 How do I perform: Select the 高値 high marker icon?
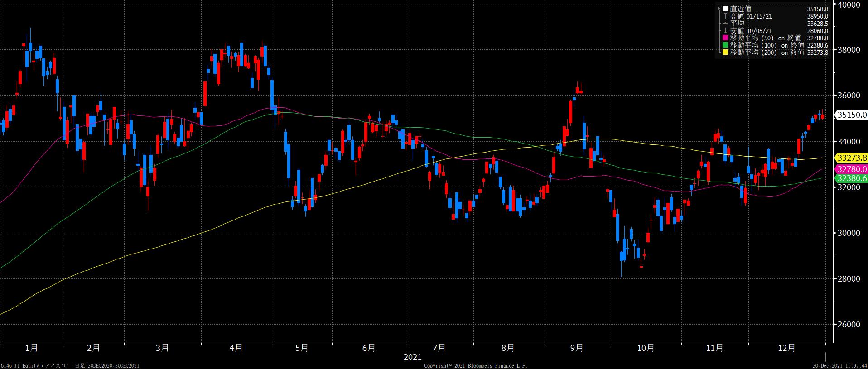[x=725, y=16]
